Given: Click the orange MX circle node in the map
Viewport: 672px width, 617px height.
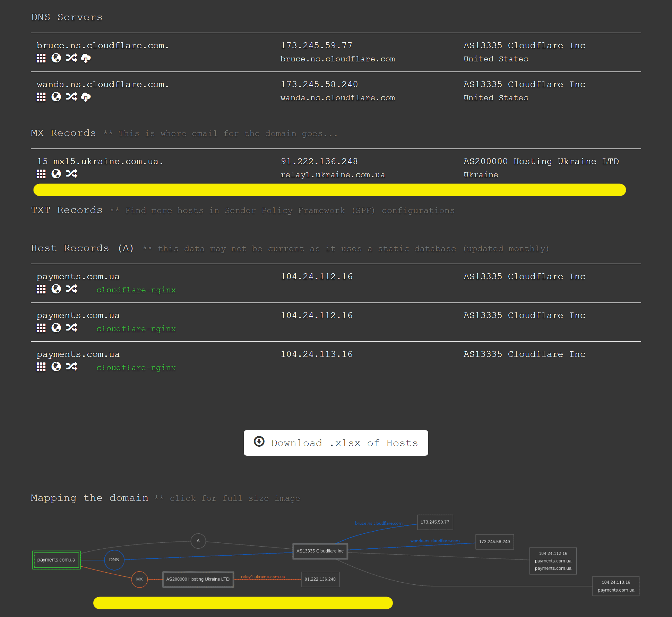Looking at the screenshot, I should 139,579.
